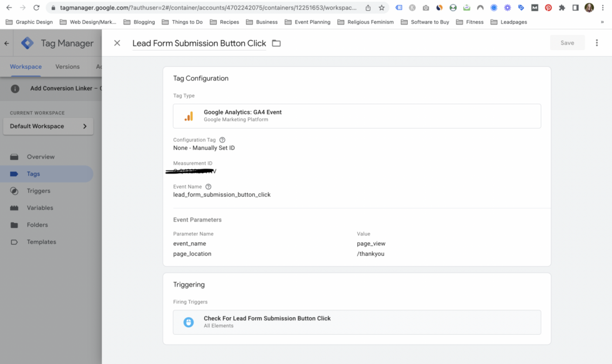
Task: Open the Recipes bookmark folder
Action: (224, 22)
